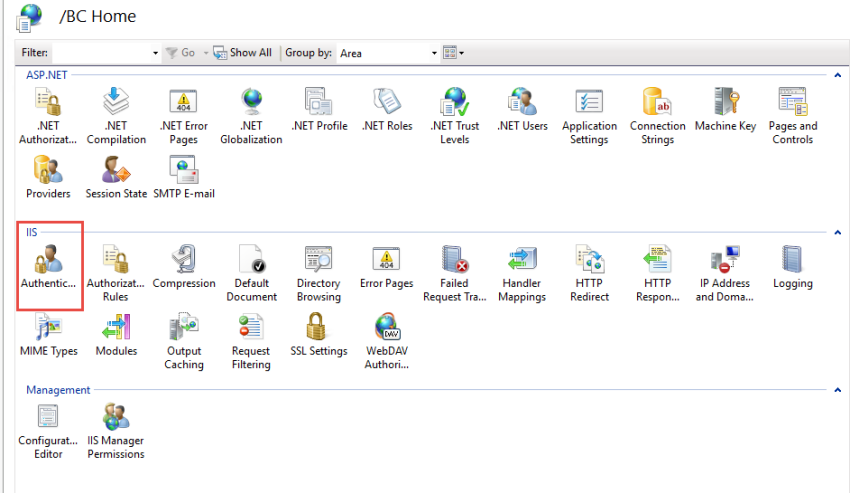
Task: Open SMTP E-mail settings
Action: click(x=184, y=177)
